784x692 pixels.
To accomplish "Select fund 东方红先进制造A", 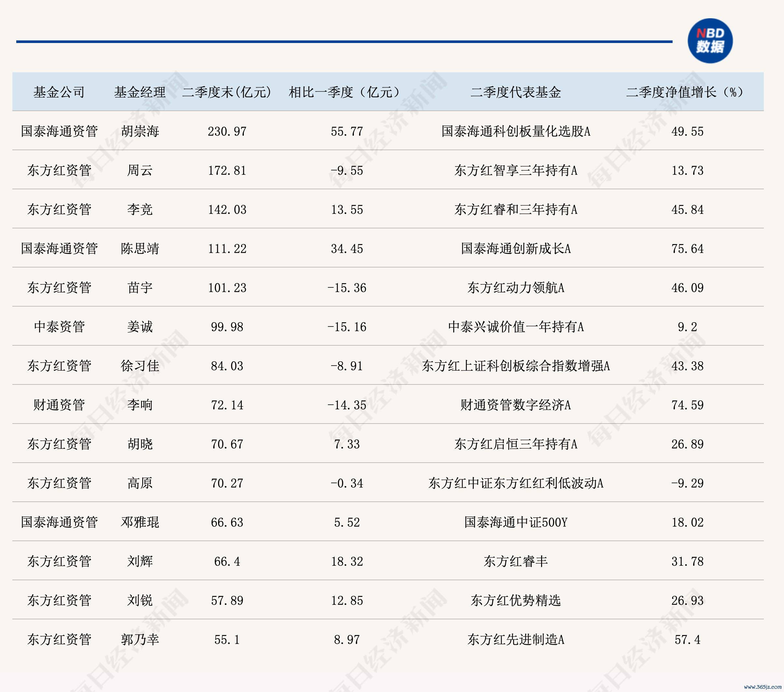I will [x=515, y=640].
